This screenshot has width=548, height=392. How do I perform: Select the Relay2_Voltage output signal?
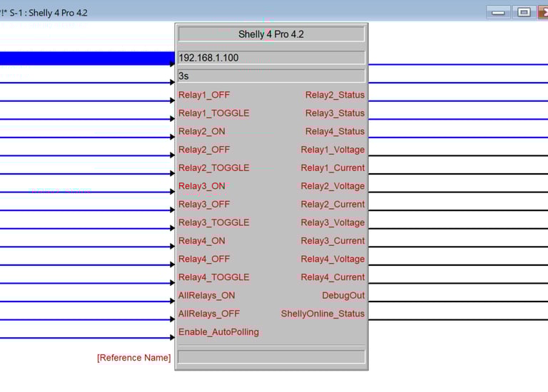(x=333, y=186)
